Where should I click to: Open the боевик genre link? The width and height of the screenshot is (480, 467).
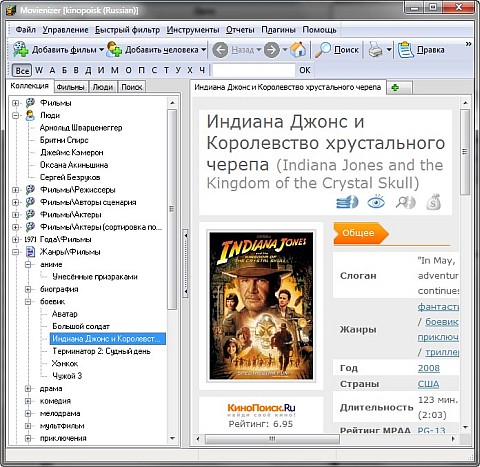[442, 322]
